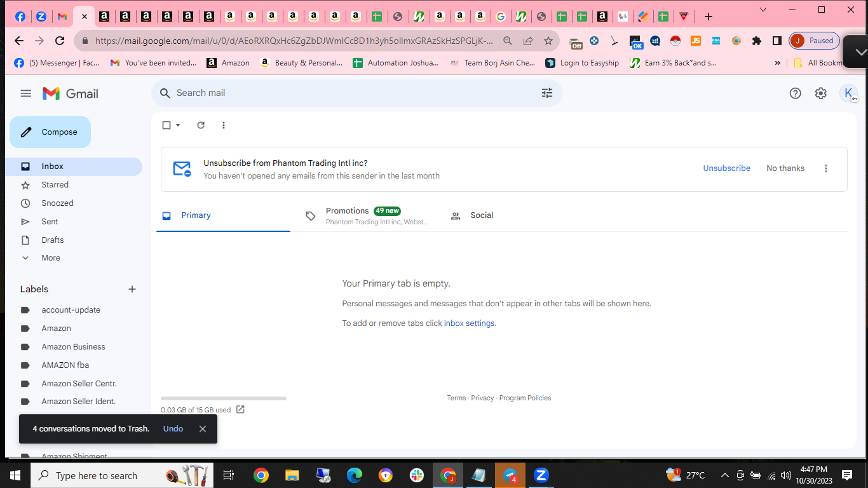Image resolution: width=868 pixels, height=488 pixels.
Task: Open the zoom magnifier in the address bar
Action: pos(508,41)
